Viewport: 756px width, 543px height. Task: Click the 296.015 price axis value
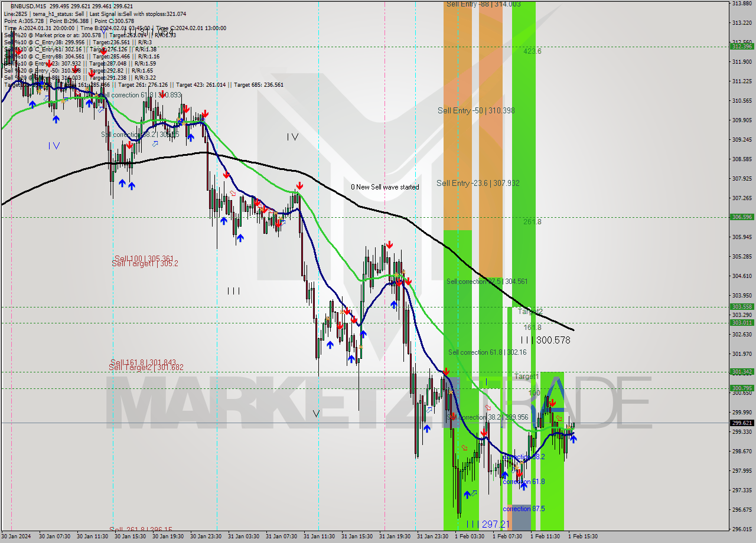741,529
